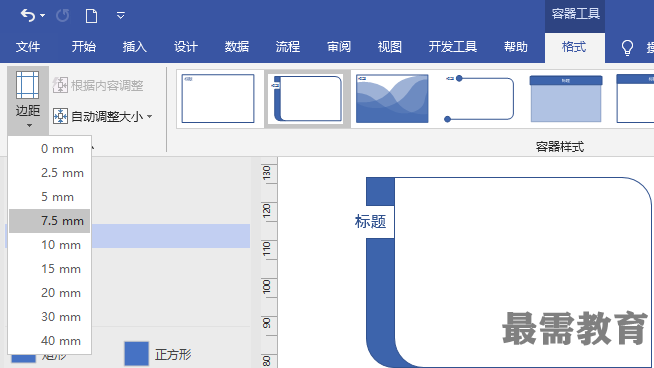
Task: Switch to the 设计 ribbon tab
Action: click(186, 47)
